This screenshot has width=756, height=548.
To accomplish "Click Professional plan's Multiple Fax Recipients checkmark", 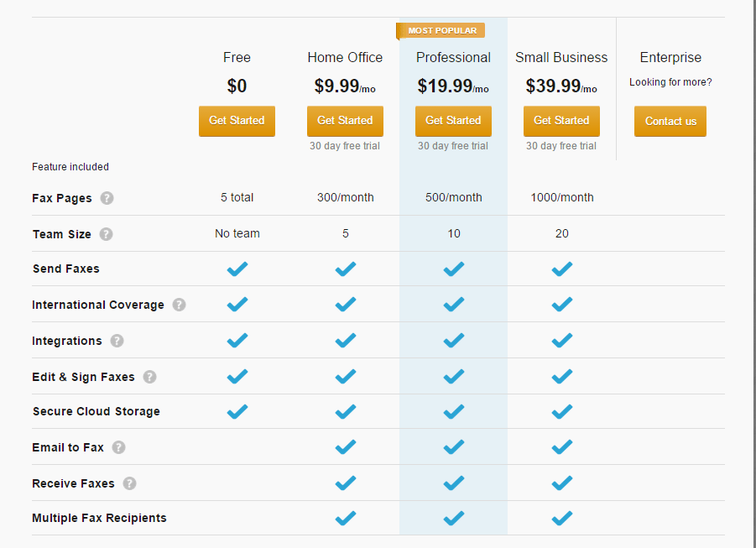I will (x=454, y=518).
